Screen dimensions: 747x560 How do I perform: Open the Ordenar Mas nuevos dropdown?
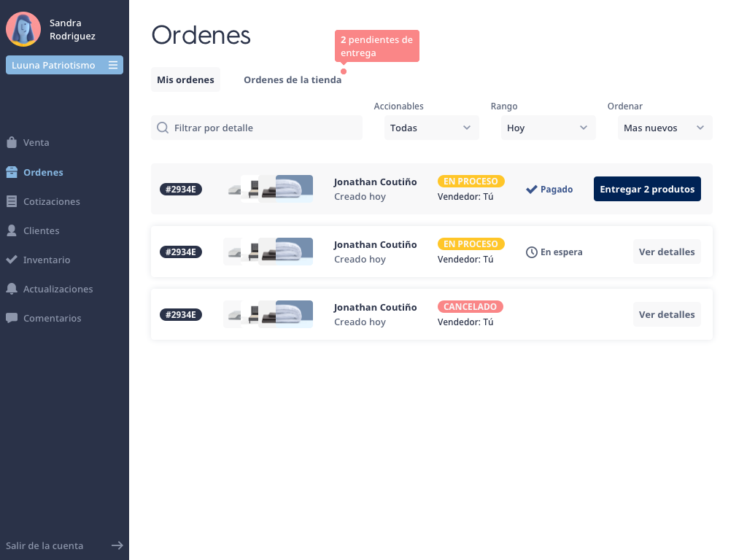665,128
